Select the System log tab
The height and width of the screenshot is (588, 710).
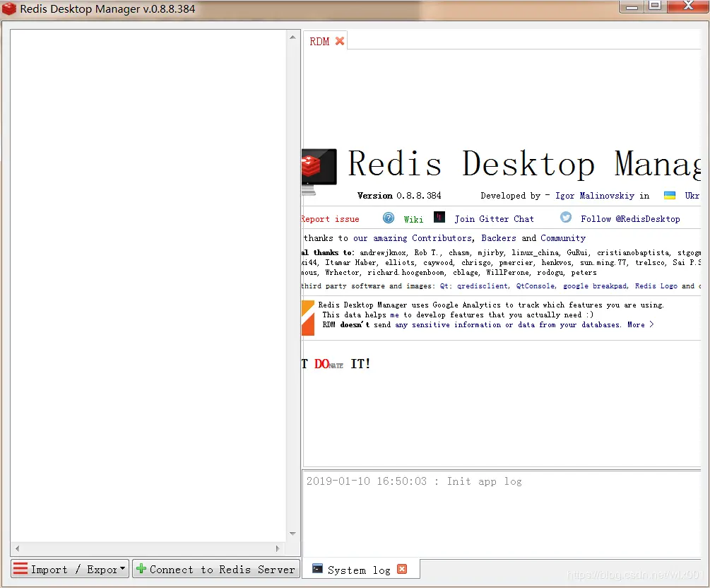[359, 570]
